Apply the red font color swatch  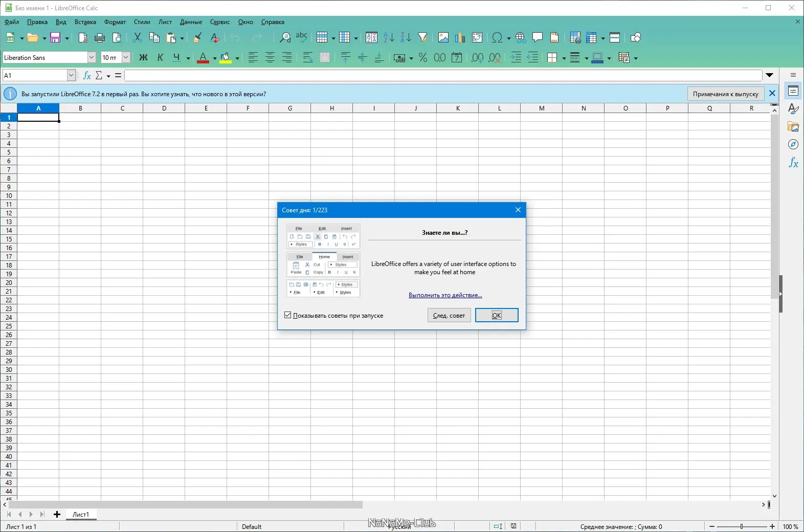[203, 58]
